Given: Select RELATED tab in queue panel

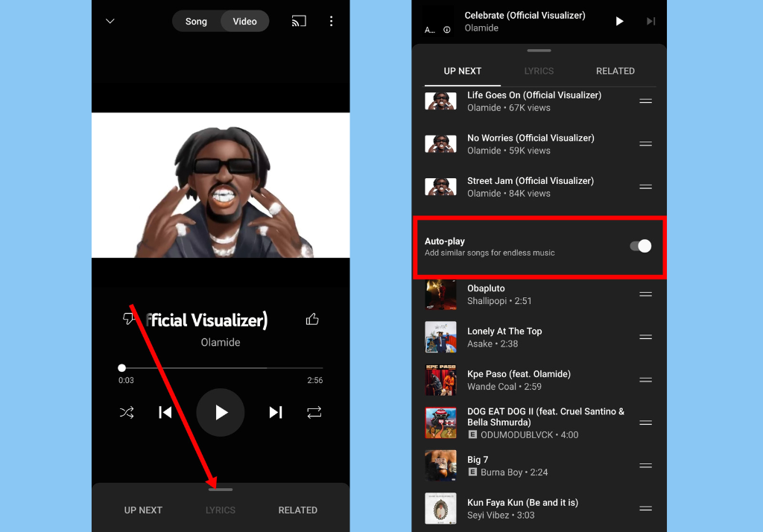Looking at the screenshot, I should click(x=615, y=71).
